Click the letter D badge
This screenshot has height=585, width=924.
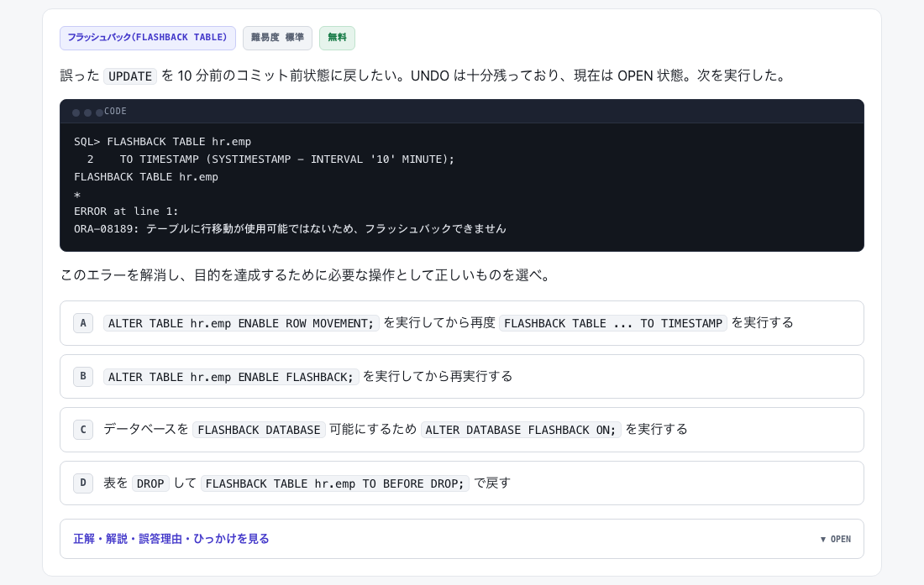83,483
